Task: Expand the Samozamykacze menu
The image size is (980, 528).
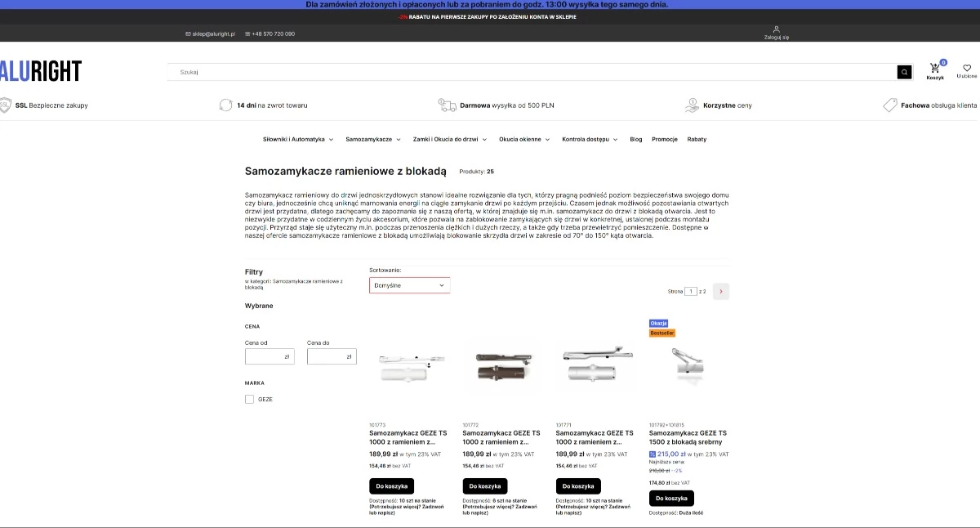Action: click(373, 139)
